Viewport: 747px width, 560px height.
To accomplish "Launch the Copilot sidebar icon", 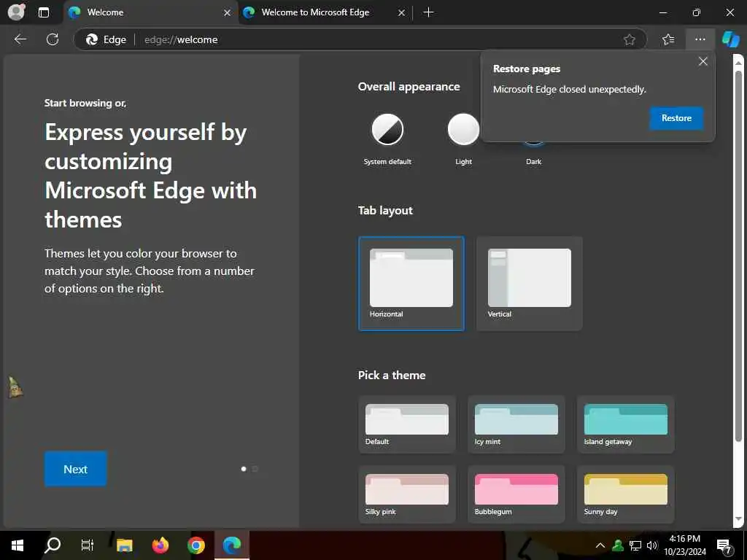I will click(730, 39).
